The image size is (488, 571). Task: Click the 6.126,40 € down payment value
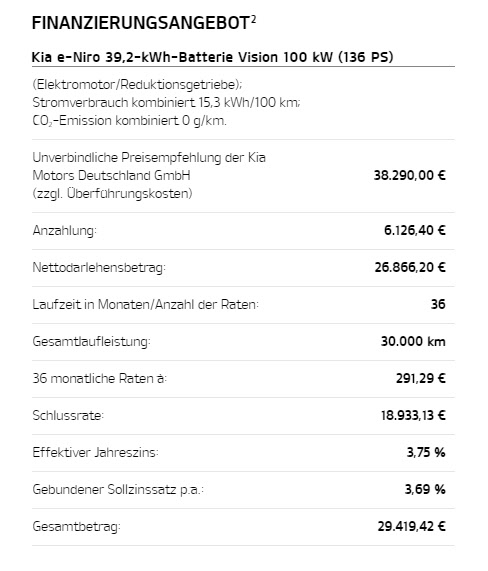click(x=415, y=231)
